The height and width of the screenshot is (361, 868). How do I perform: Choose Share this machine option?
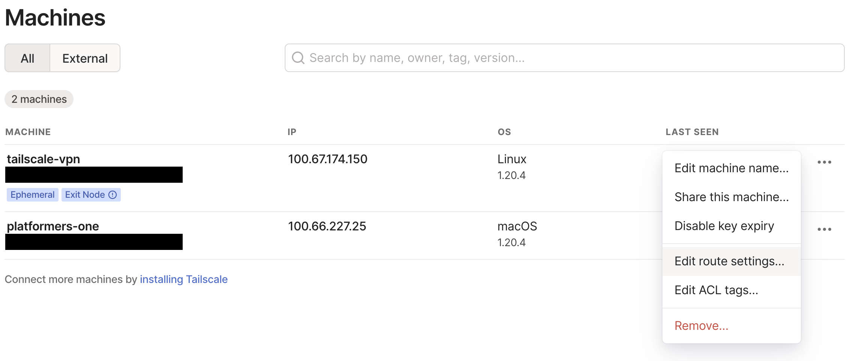click(731, 197)
